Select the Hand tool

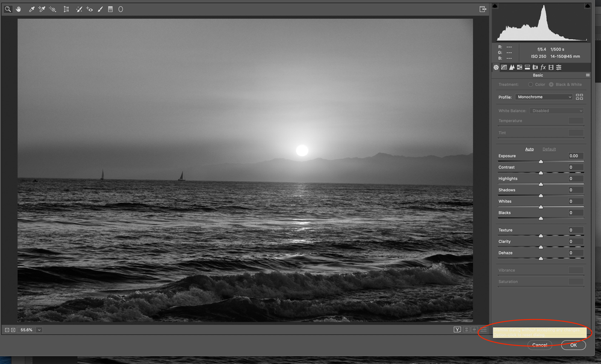19,9
